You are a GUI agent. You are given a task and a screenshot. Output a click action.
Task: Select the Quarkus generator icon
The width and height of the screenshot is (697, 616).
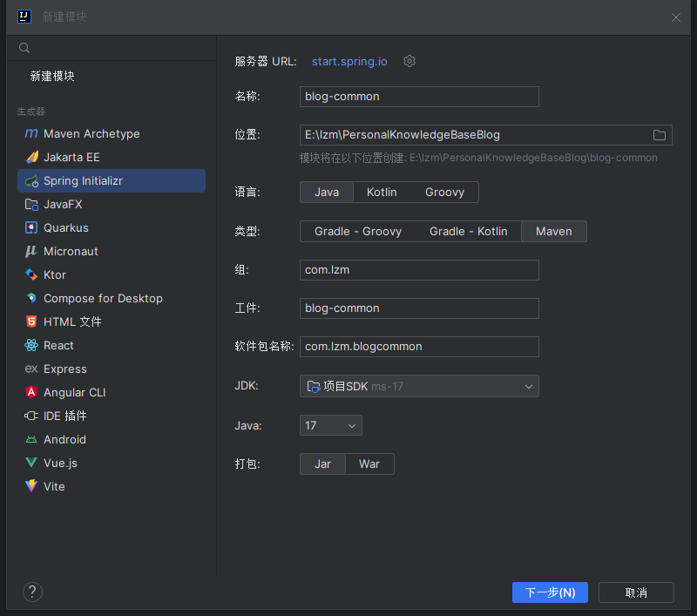point(31,227)
